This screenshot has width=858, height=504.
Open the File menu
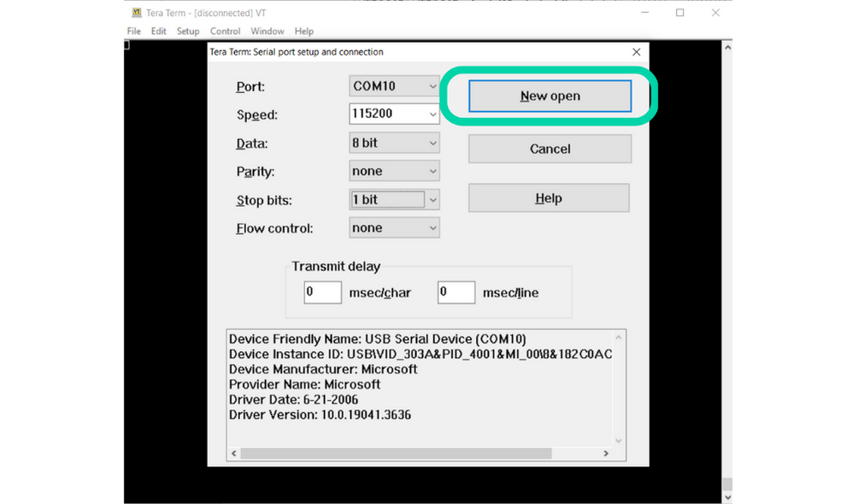(x=134, y=32)
